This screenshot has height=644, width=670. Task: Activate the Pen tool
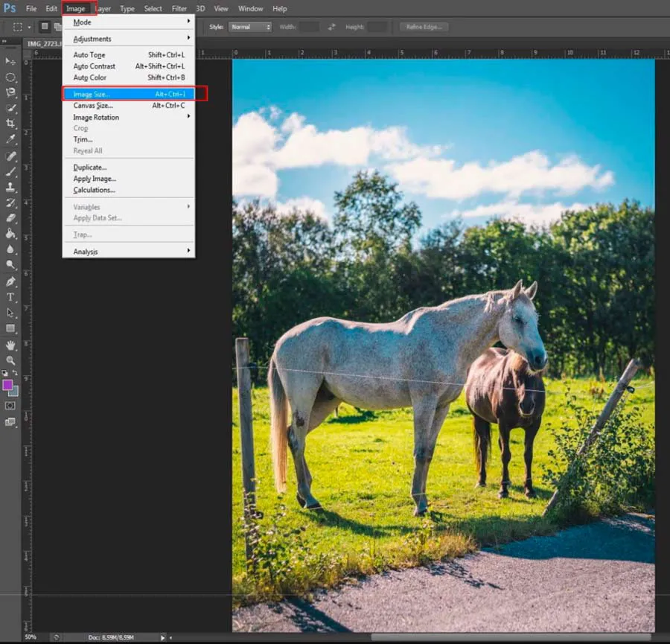pyautogui.click(x=10, y=281)
